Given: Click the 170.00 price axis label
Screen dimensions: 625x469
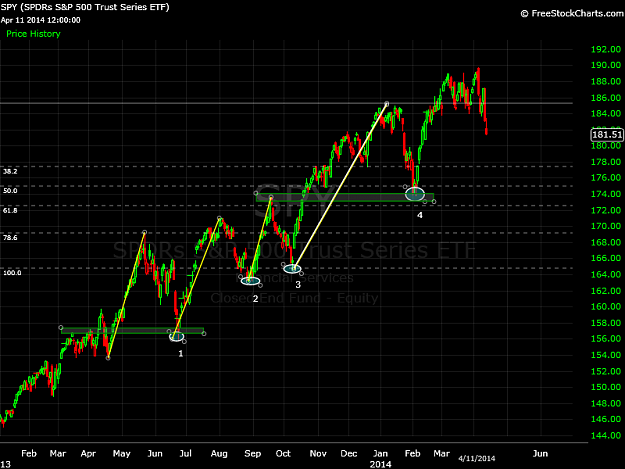Looking at the screenshot, I should click(605, 226).
